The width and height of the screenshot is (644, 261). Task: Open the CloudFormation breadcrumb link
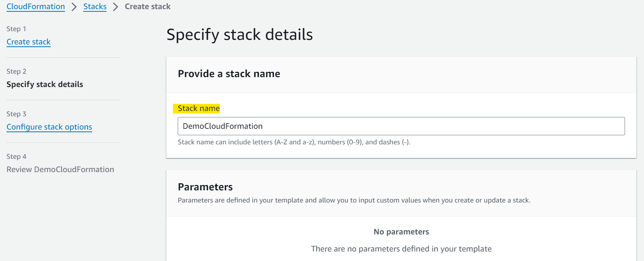tap(36, 6)
